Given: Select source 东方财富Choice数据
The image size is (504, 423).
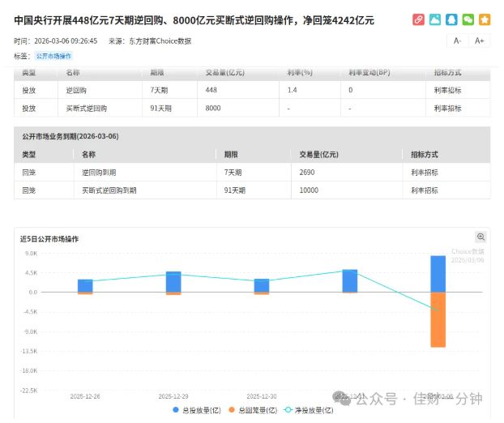Looking at the screenshot, I should (x=160, y=41).
